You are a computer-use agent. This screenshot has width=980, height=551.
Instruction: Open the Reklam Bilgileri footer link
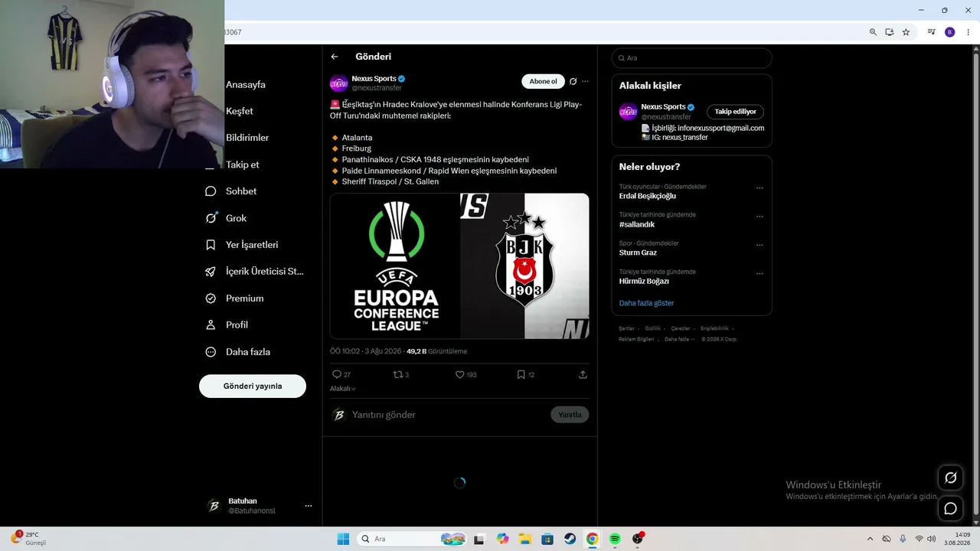coord(636,339)
